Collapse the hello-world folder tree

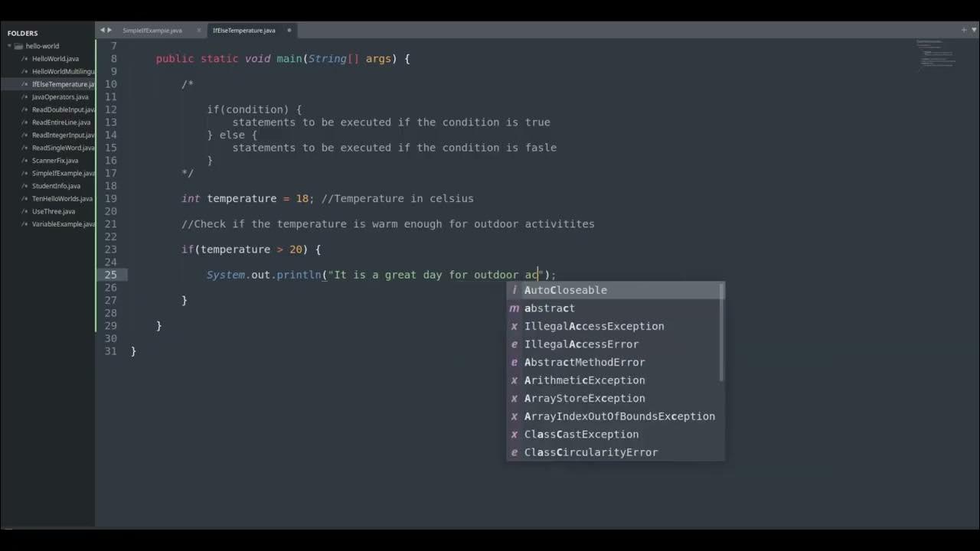9,46
